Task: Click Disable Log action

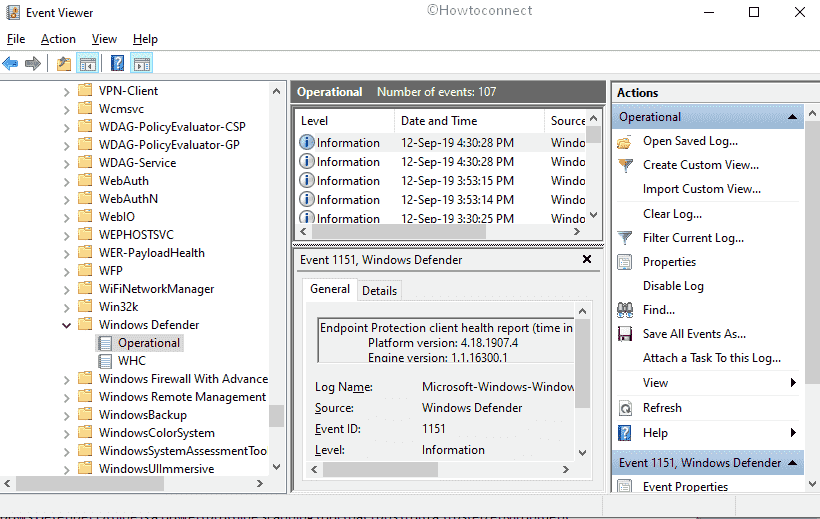Action: click(673, 286)
